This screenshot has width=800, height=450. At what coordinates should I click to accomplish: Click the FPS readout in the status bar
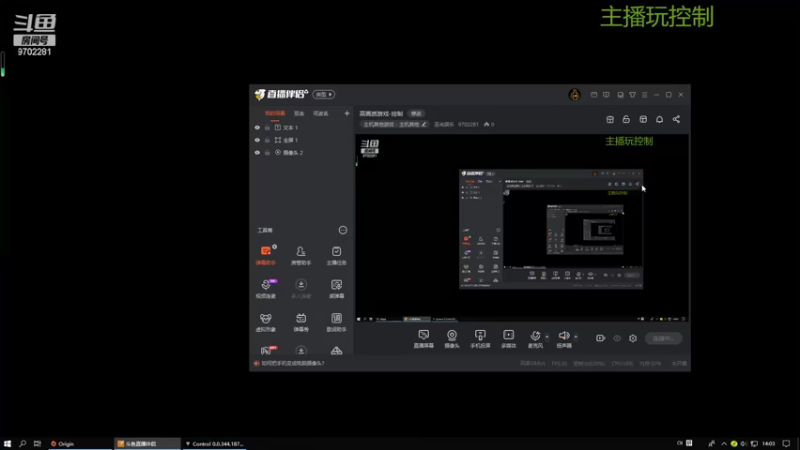click(x=559, y=364)
